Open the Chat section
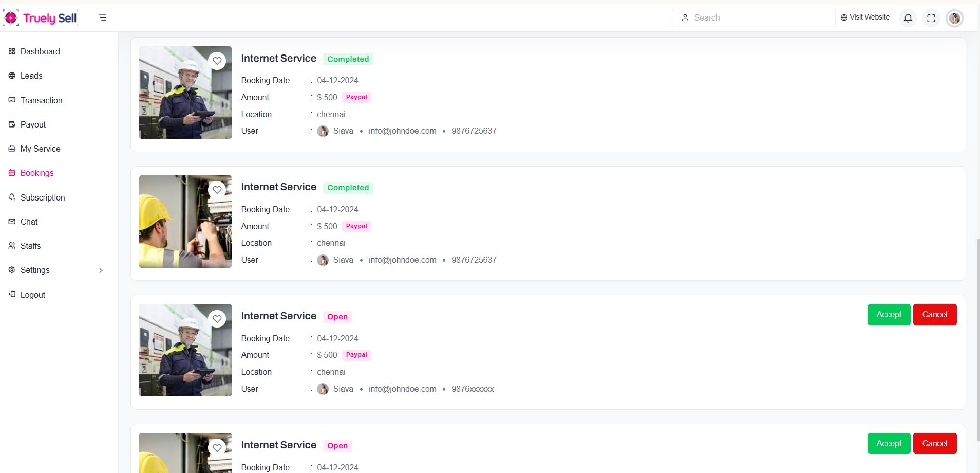 click(x=29, y=222)
